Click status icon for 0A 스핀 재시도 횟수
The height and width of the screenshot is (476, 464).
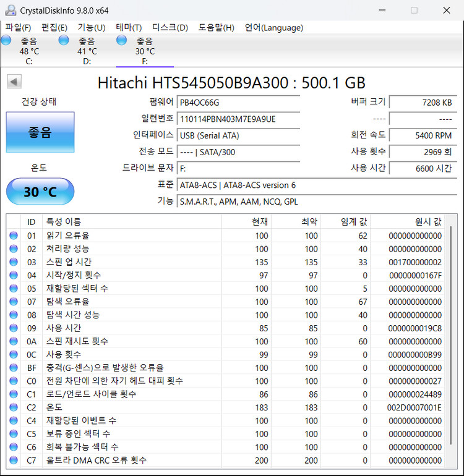(x=14, y=341)
